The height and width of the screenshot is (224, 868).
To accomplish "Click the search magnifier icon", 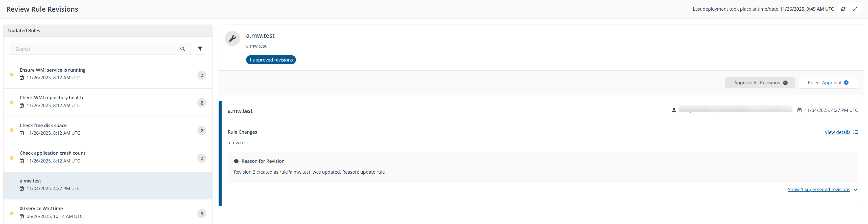I will pyautogui.click(x=183, y=49).
